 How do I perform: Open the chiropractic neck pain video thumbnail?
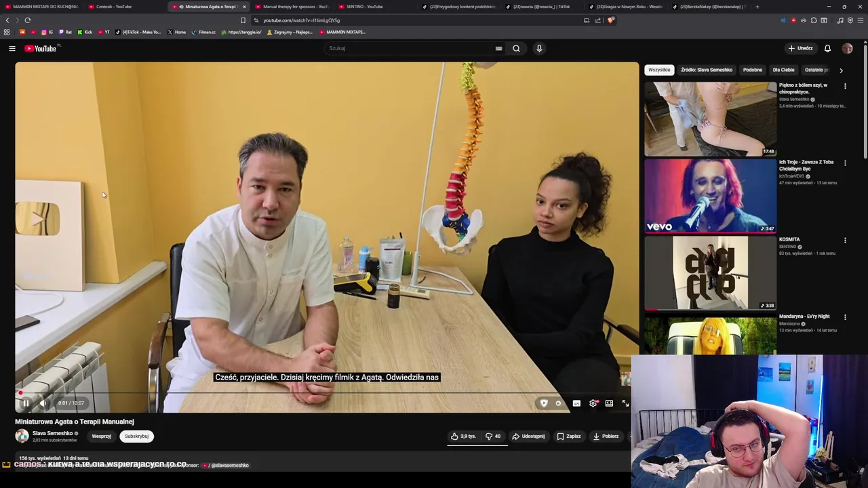[x=711, y=119]
